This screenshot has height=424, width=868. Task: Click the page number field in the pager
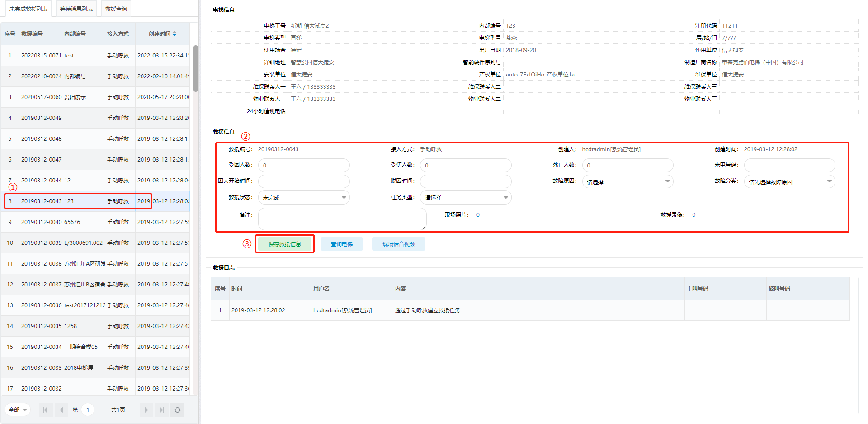tap(88, 410)
